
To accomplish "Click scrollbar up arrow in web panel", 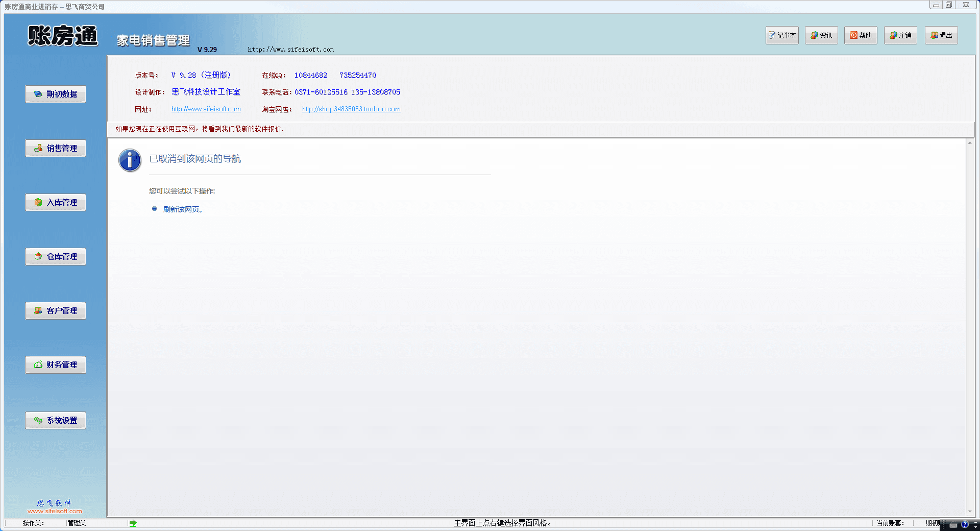I will (970, 143).
